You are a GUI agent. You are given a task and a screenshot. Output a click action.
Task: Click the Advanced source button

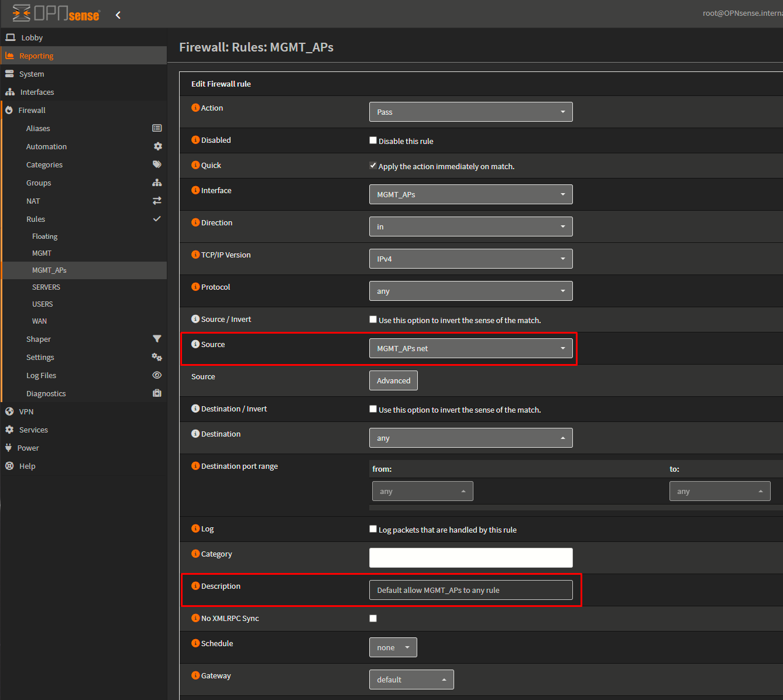tap(393, 380)
